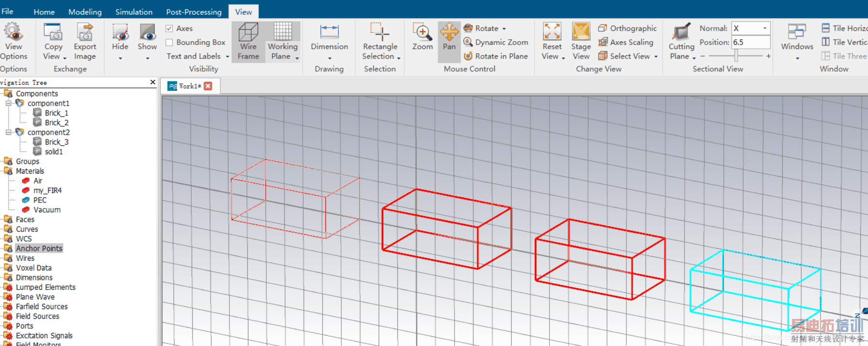The height and width of the screenshot is (346, 868).
Task: Select the Vacuum material
Action: (x=46, y=210)
